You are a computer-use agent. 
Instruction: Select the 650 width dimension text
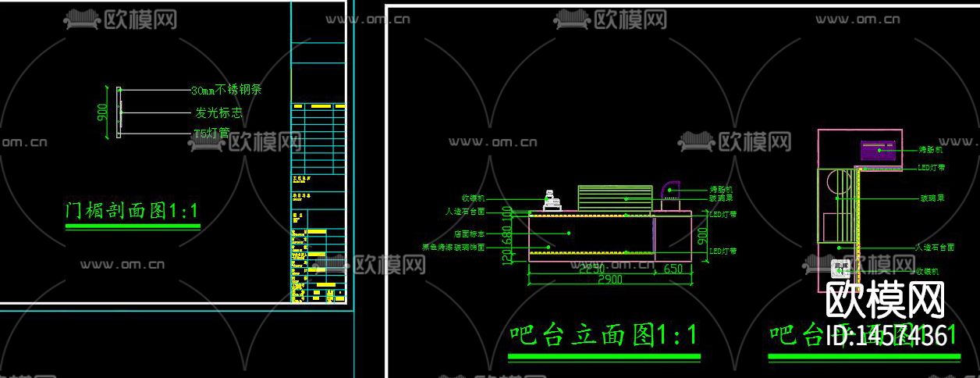coord(673,269)
